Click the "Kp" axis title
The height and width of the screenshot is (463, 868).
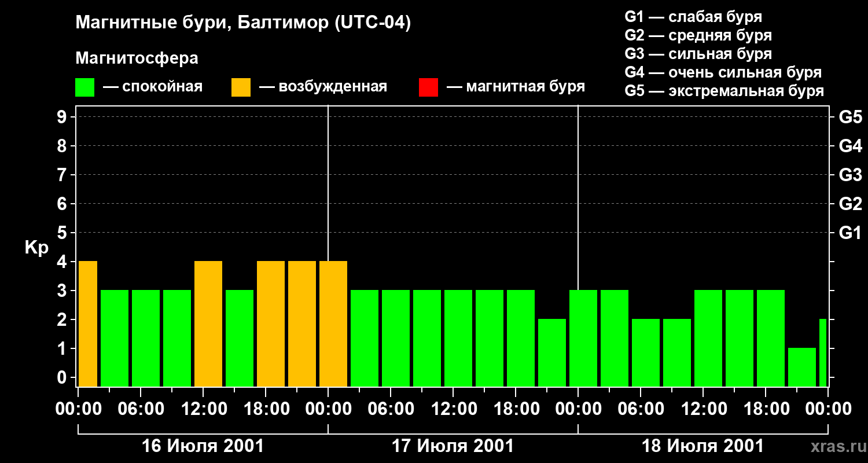tap(36, 248)
